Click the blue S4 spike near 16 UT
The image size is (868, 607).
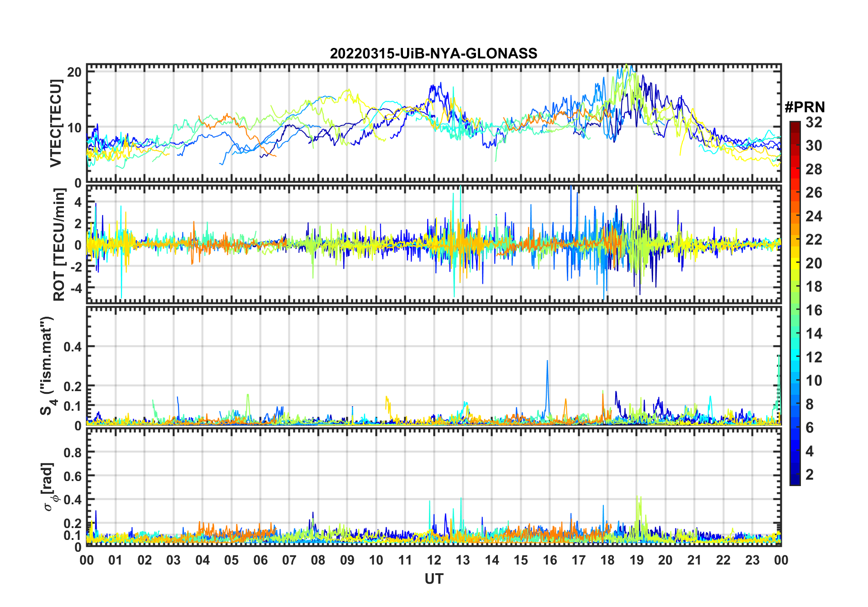point(547,383)
